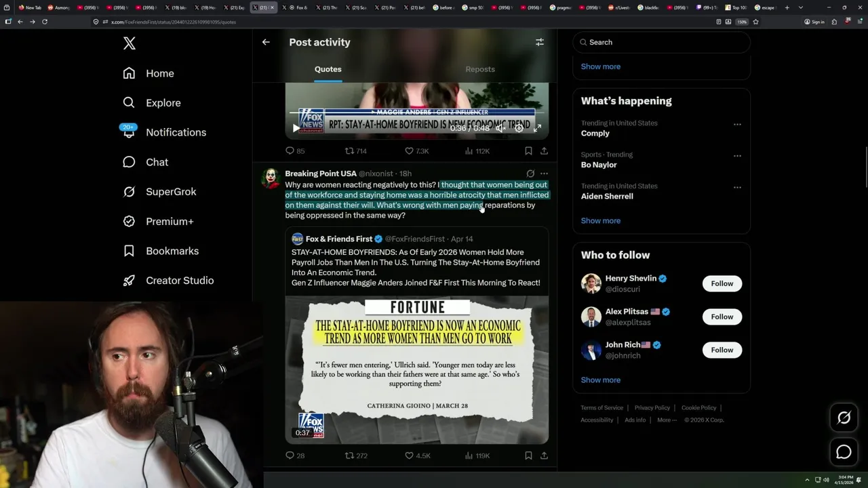Open Chat in left navigation
Viewport: 868px width, 488px height.
[x=145, y=162]
